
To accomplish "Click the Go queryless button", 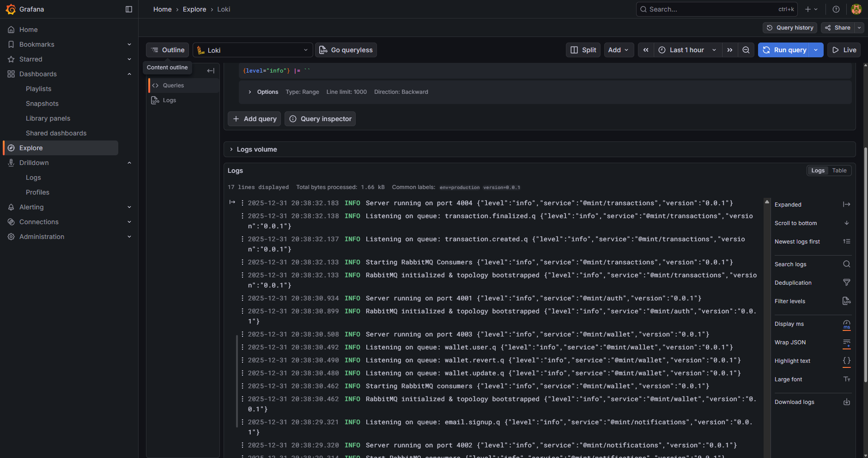I will pos(346,50).
